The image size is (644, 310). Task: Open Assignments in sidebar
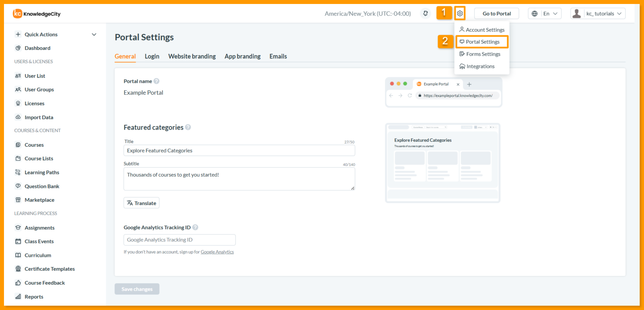(39, 228)
